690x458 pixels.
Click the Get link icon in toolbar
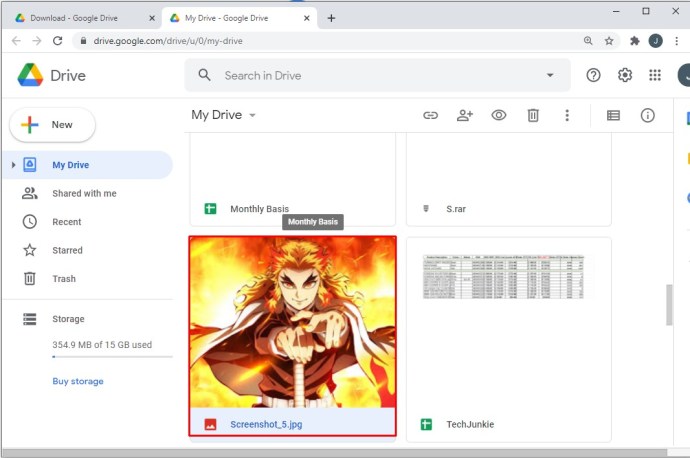pyautogui.click(x=430, y=116)
